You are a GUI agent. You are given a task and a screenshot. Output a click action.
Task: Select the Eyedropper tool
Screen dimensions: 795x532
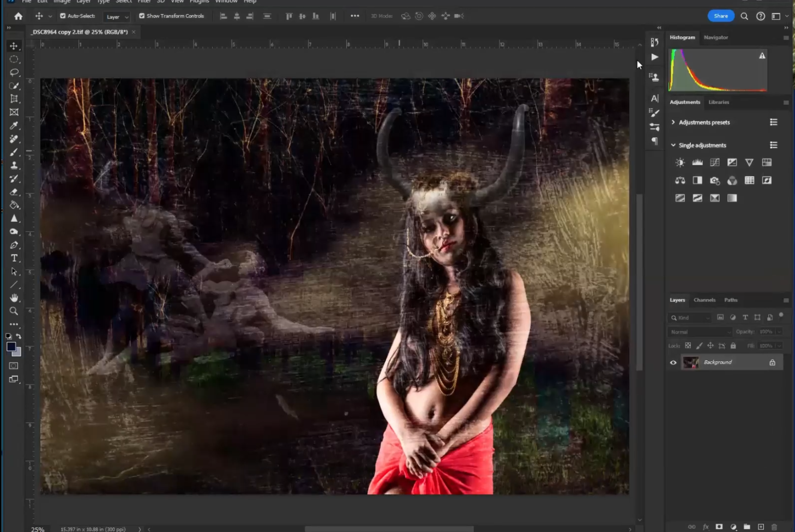(x=14, y=125)
